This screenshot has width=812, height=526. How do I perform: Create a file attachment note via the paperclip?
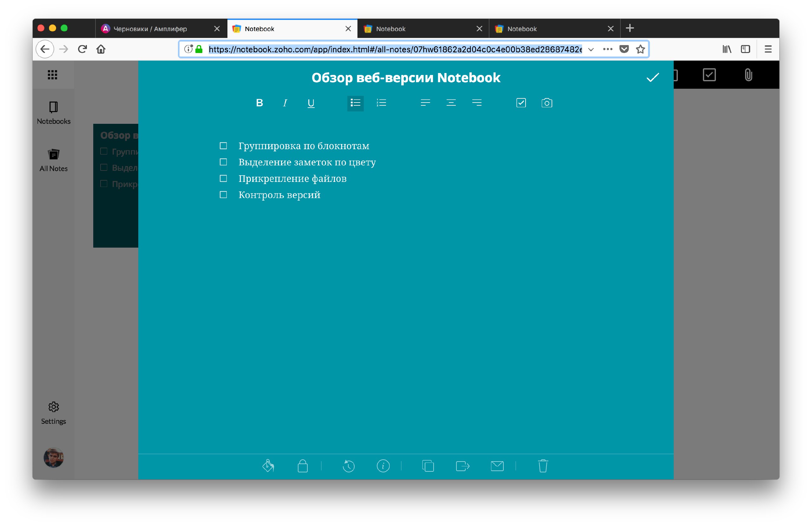click(748, 75)
